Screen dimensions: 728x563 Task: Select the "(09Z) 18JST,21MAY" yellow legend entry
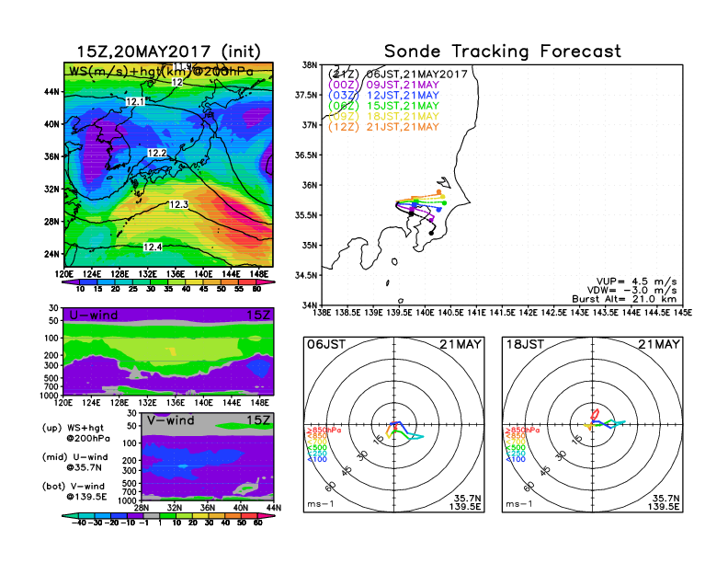(x=383, y=116)
